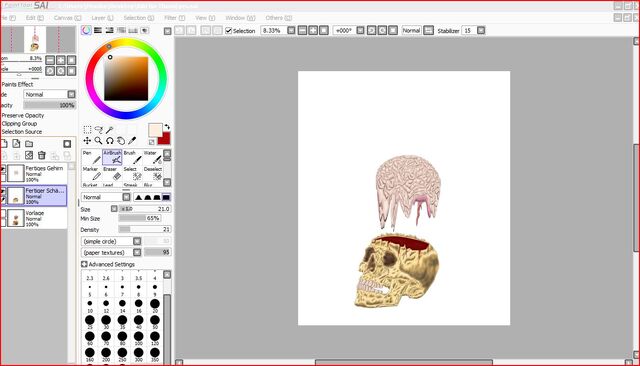Zoom out using toolbar minus button
Image resolution: width=640 pixels, height=366 pixels.
302,31
